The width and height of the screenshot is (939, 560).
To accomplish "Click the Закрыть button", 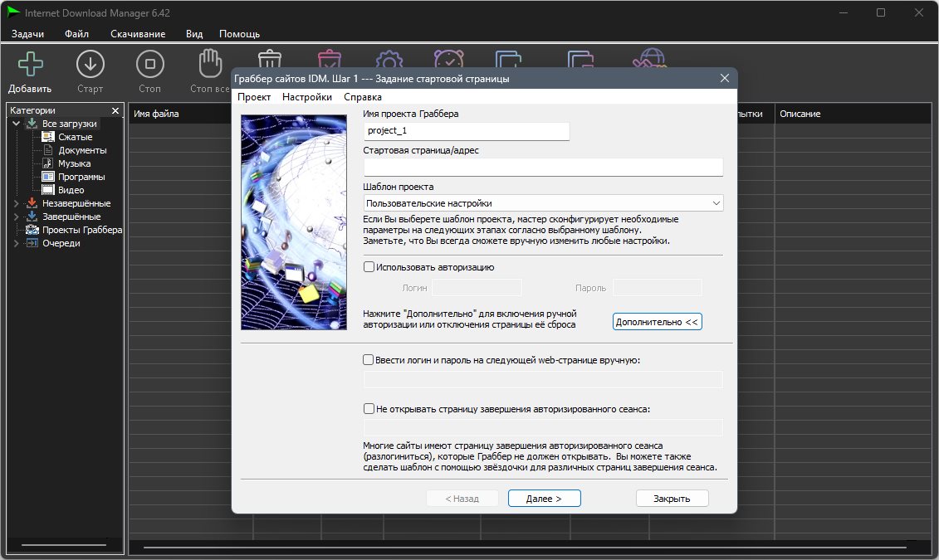I will pyautogui.click(x=672, y=499).
